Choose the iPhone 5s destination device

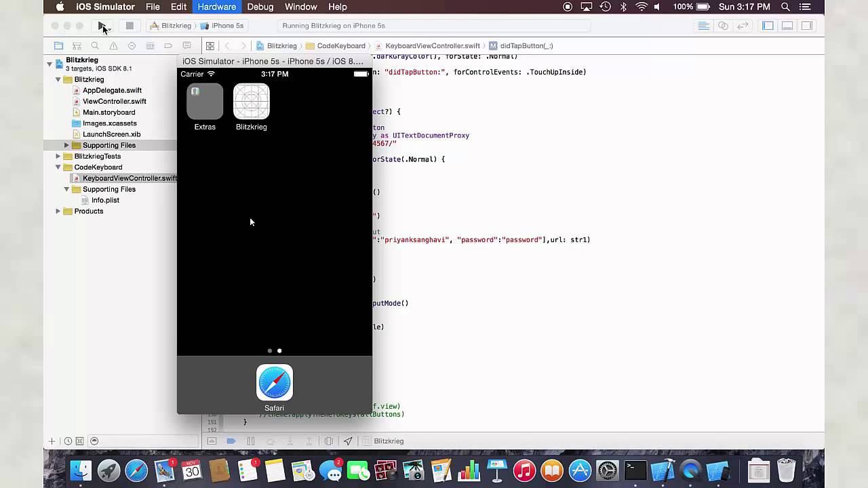pos(222,26)
